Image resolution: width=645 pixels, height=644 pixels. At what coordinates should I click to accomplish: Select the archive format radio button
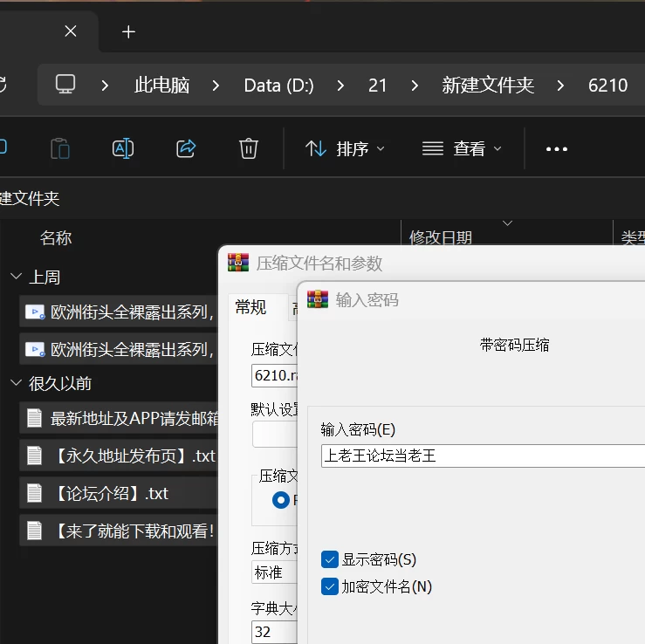(x=281, y=501)
